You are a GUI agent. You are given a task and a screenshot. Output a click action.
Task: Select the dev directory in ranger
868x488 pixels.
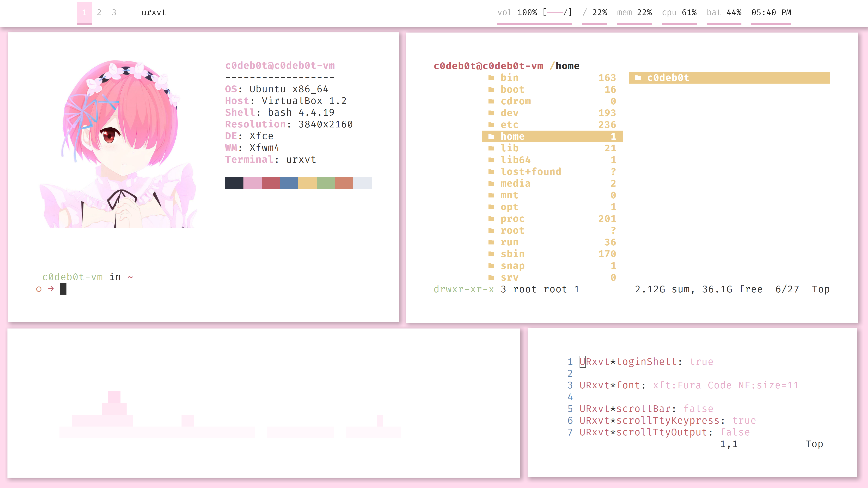pyautogui.click(x=509, y=113)
